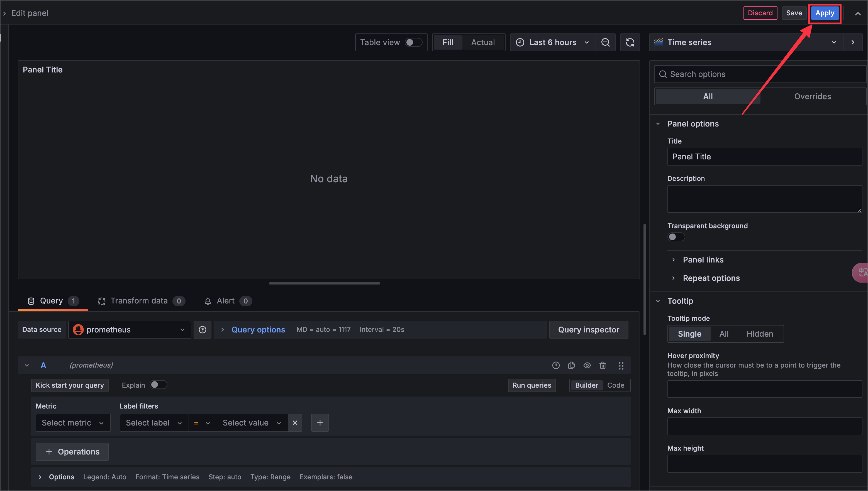The height and width of the screenshot is (491, 868).
Task: Click Kick start your query
Action: pos(70,385)
